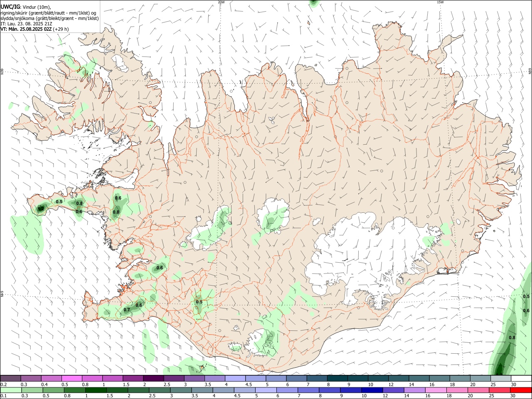This screenshot has height=399, width=532.
Task: Click the 'IT: Lau. 23. 08. 2025 21Z' line
Action: point(26,24)
